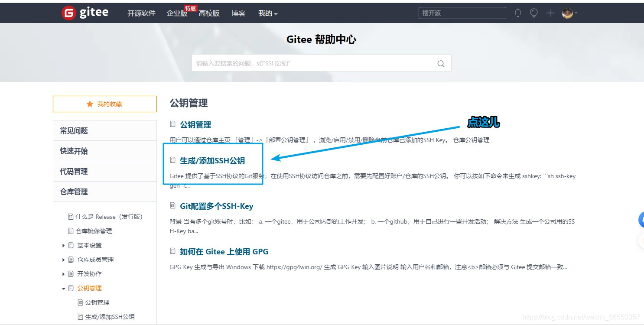Click the 我的收藏 button
The width and height of the screenshot is (644, 325).
[x=105, y=104]
